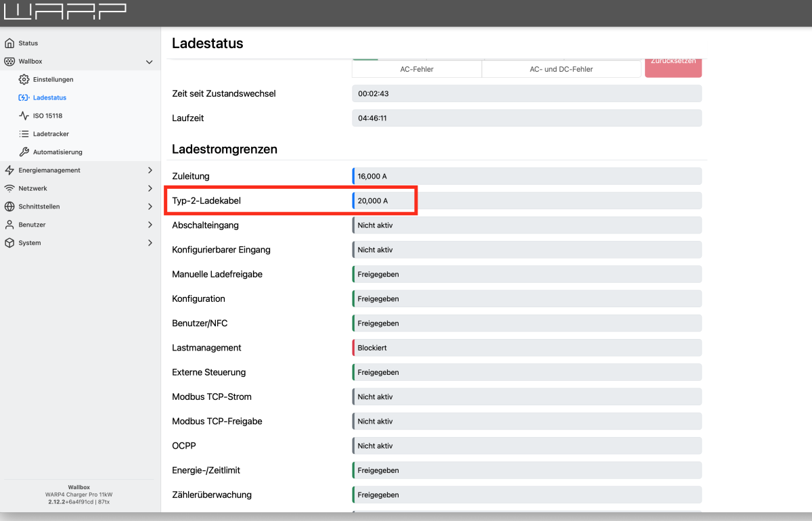This screenshot has width=812, height=521.
Task: Click the Ladestromgrenzen section heading
Action: click(225, 150)
